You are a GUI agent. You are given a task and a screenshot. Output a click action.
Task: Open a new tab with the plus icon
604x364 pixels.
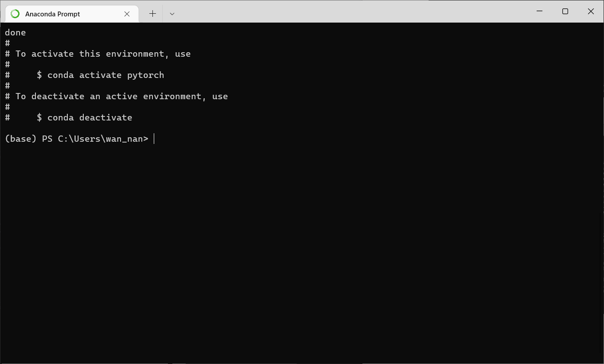[x=152, y=14]
